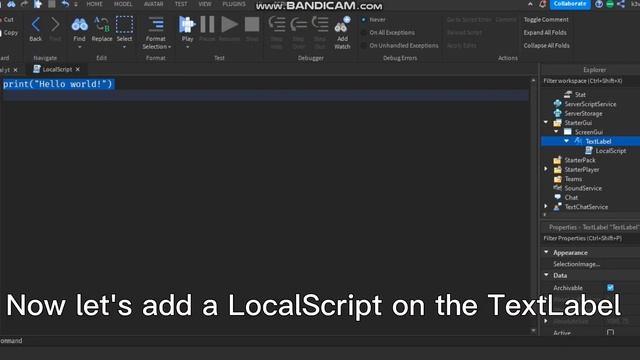Click the Step Into debugger icon
The image size is (640, 360).
coord(277,24)
